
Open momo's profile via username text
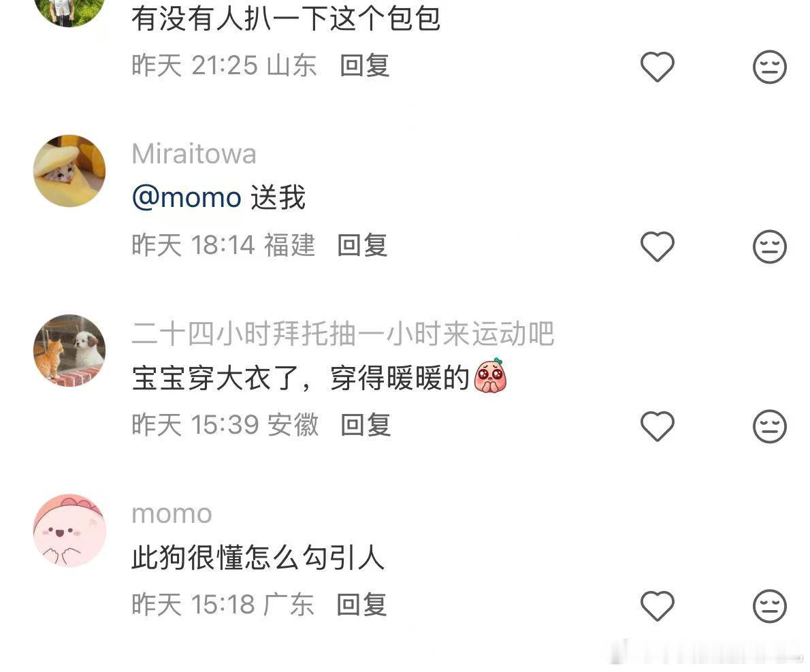172,514
